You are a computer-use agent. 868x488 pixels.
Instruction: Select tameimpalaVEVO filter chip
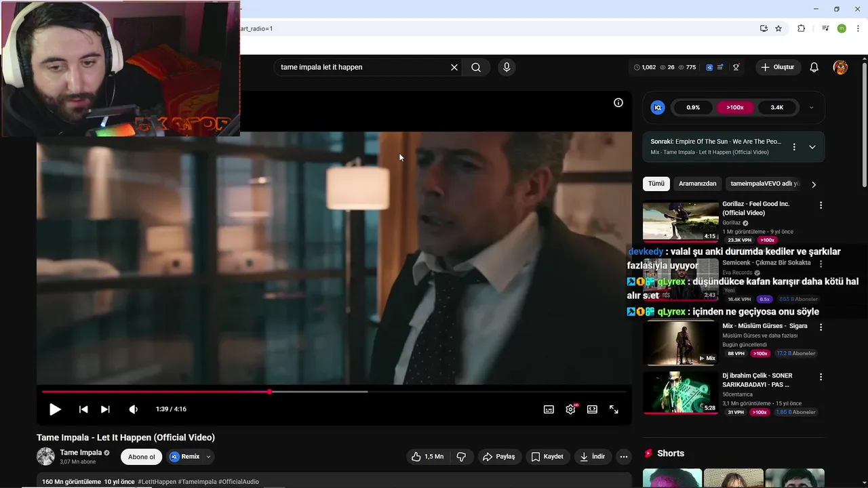tap(765, 184)
